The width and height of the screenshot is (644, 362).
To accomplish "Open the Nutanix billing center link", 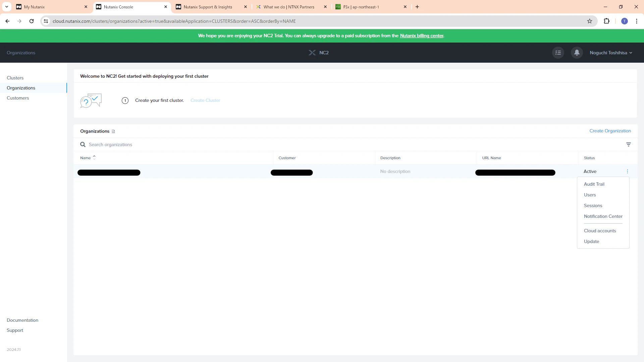I will [422, 36].
